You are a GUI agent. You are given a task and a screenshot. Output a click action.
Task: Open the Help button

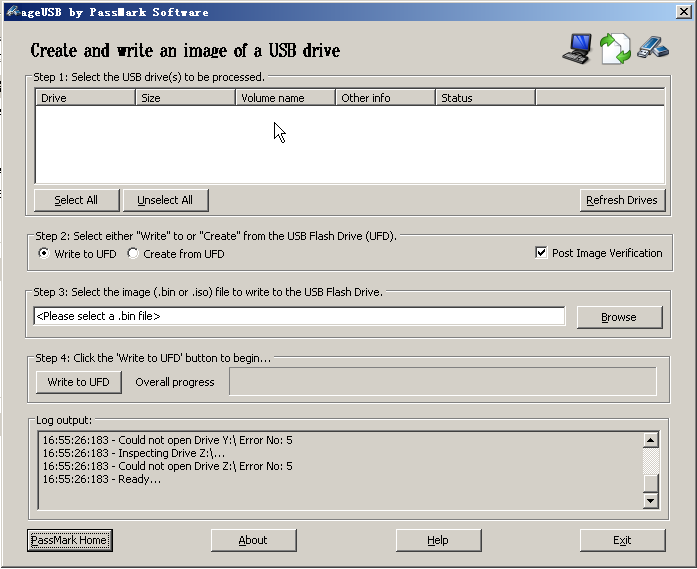[x=438, y=540]
